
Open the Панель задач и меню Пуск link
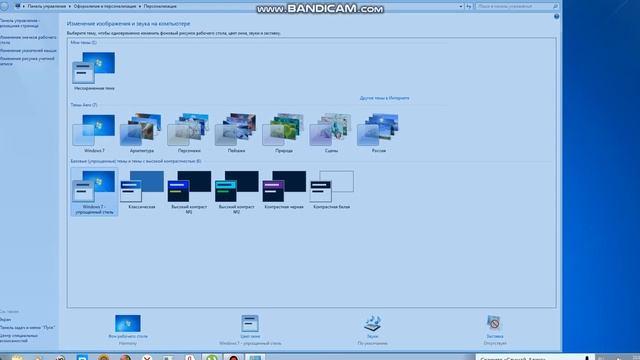(x=27, y=327)
